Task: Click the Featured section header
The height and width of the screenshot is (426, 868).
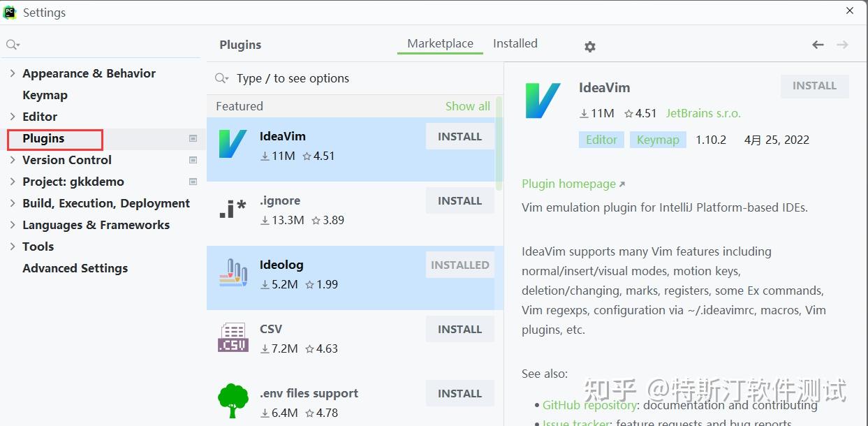Action: (x=240, y=106)
